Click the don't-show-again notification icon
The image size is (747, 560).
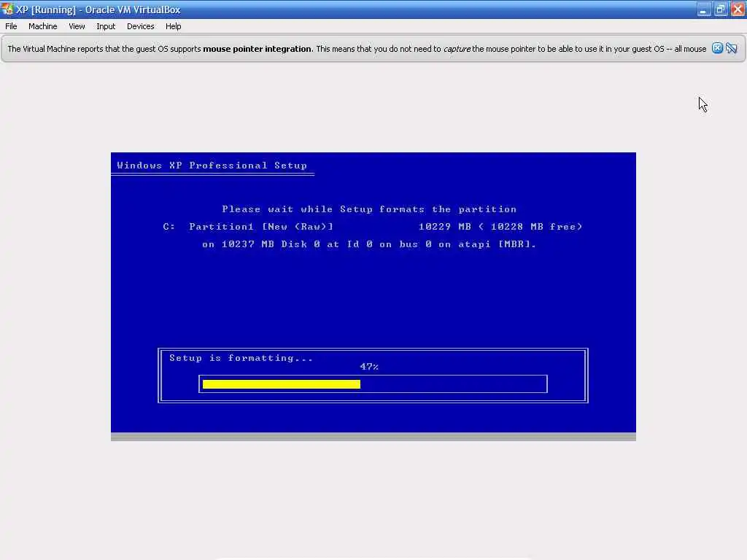pos(731,48)
